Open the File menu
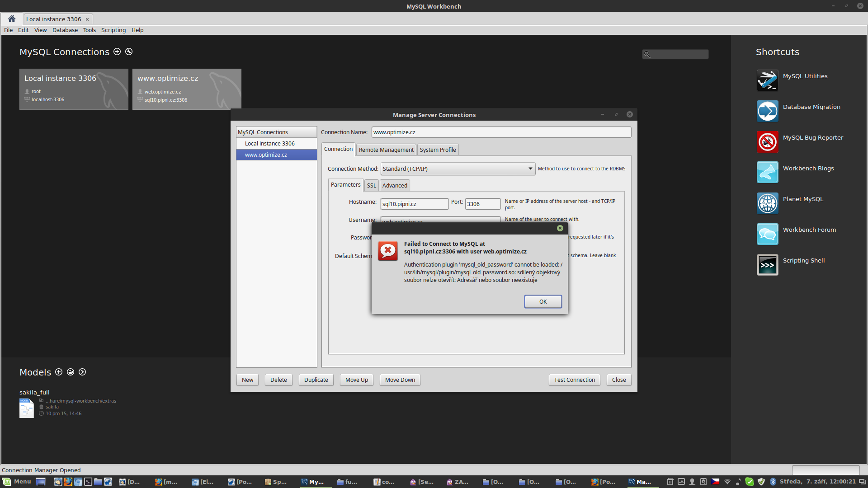868x488 pixels. pos(9,30)
